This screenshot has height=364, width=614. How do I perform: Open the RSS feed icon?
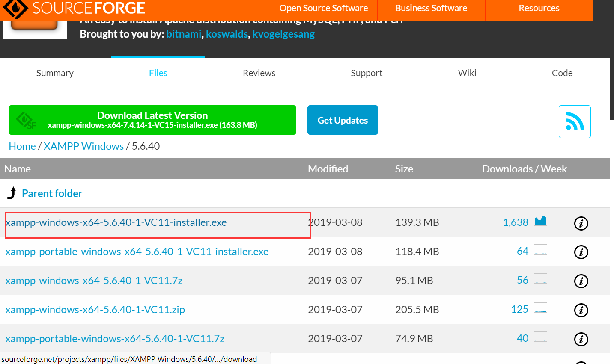575,121
